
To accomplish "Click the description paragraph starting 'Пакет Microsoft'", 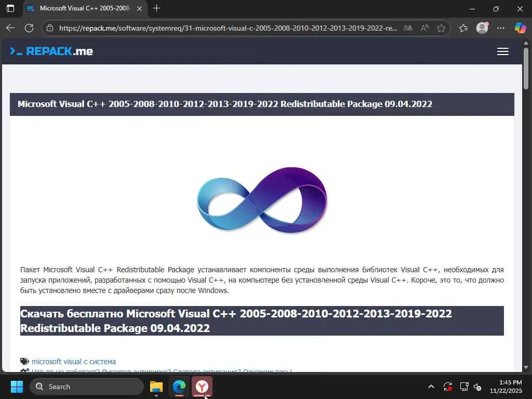I will pyautogui.click(x=262, y=280).
